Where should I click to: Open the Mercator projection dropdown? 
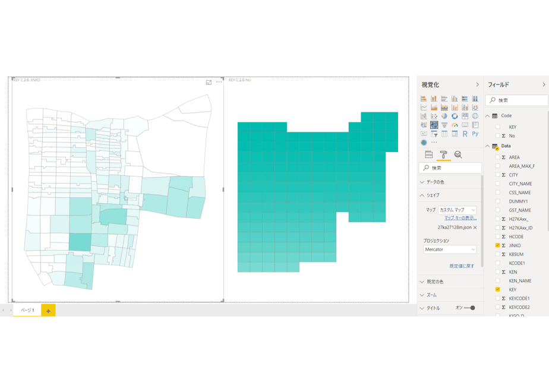pos(450,249)
